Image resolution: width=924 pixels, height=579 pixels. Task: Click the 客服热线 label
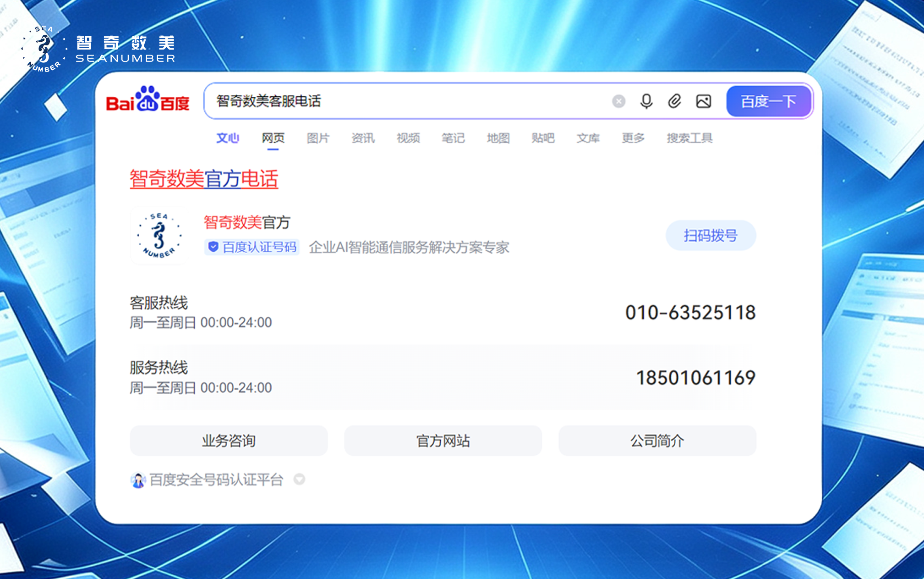[159, 303]
